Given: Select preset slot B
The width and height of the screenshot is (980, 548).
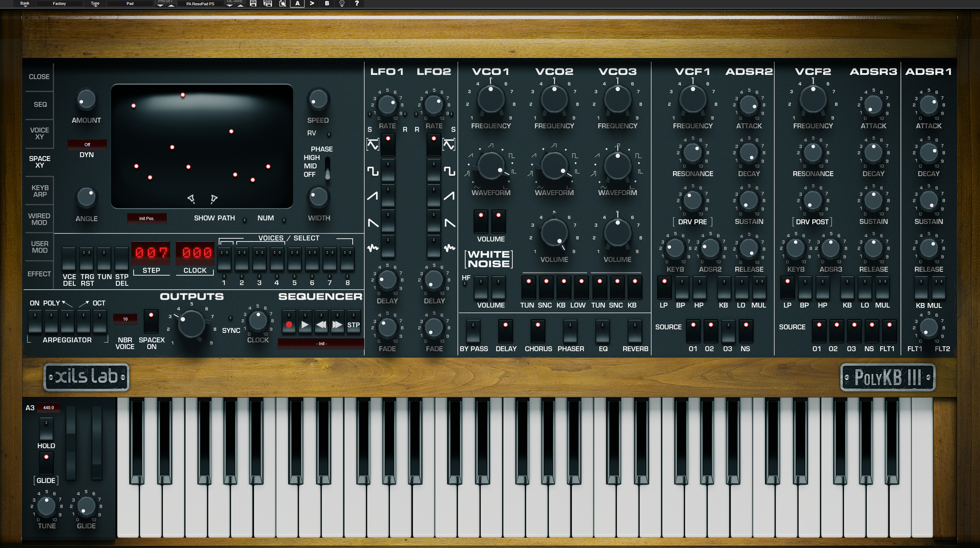Looking at the screenshot, I should click(x=327, y=4).
